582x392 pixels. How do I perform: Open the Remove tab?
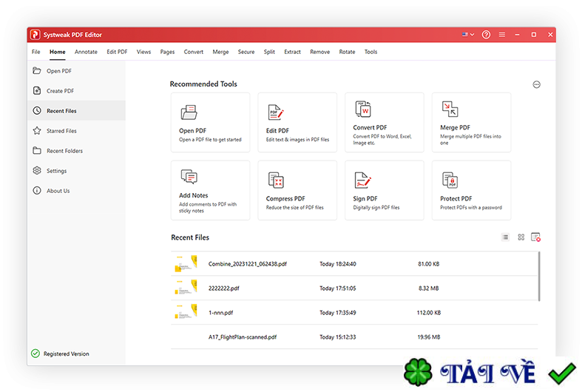click(x=320, y=52)
